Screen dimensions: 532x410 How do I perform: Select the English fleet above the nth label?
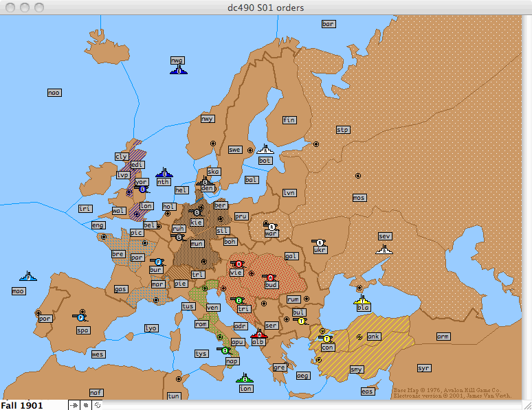pos(164,173)
